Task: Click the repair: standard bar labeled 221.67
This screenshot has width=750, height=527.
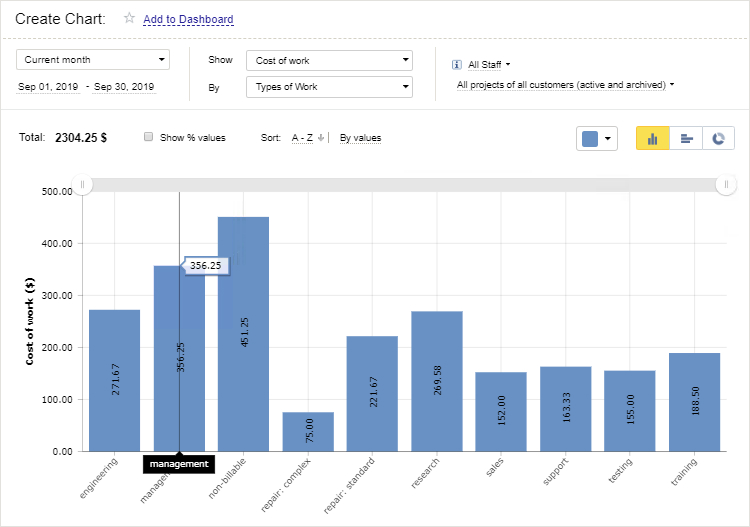Action: tap(372, 394)
